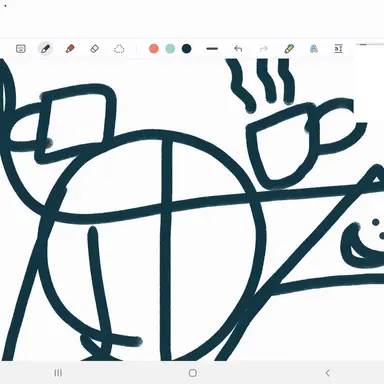Open Android recent apps button
The width and height of the screenshot is (384, 384).
tap(58, 373)
